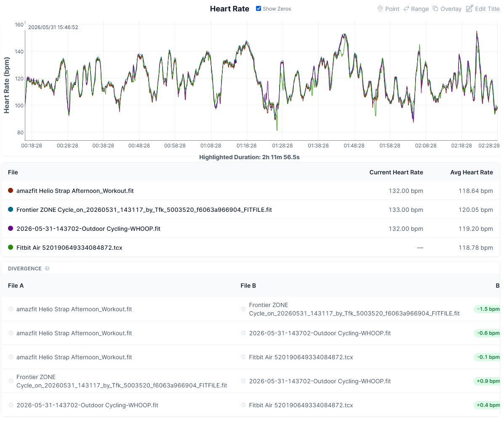The height and width of the screenshot is (422, 504).
Task: Click the purple data point marker on chart
Action: pyautogui.click(x=236, y=61)
